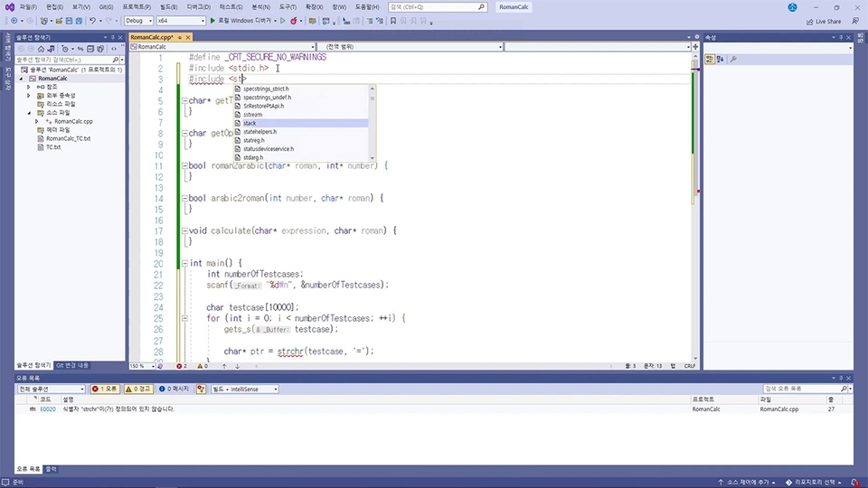The width and height of the screenshot is (868, 488).
Task: Open the 150 % zoom dropdown
Action: click(x=142, y=366)
